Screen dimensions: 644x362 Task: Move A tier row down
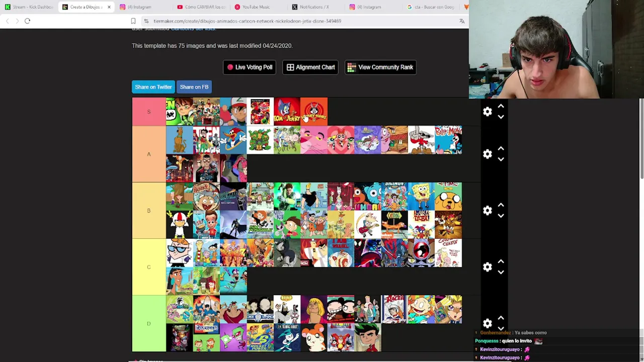point(501,159)
